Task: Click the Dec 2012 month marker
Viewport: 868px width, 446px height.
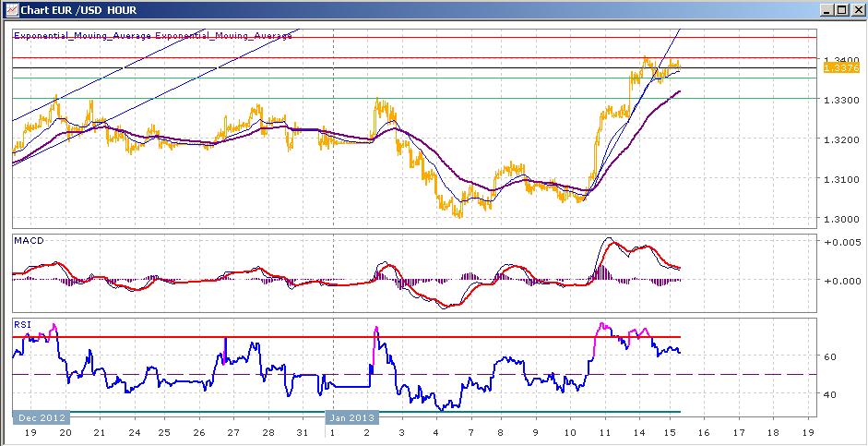Action: point(42,417)
